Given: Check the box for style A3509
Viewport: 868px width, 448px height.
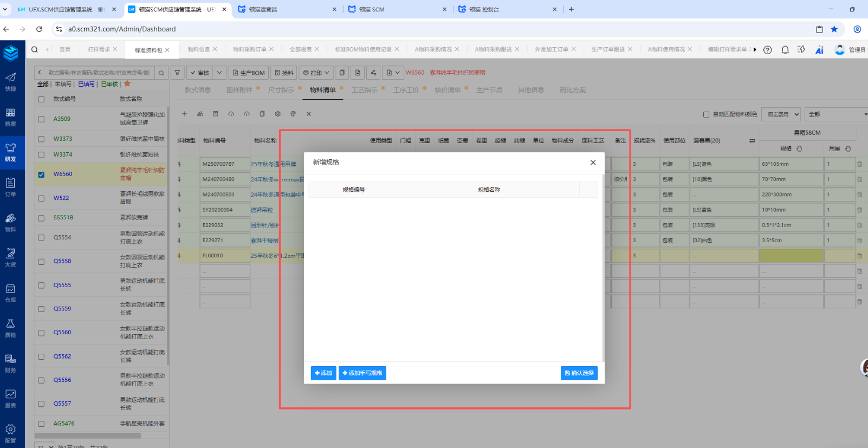Looking at the screenshot, I should pos(41,119).
